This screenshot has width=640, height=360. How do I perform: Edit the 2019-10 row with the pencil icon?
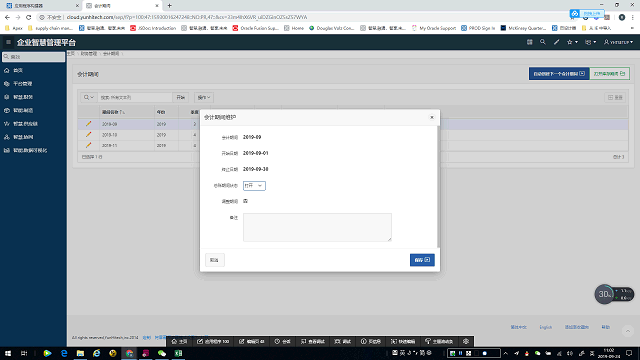tap(88, 134)
